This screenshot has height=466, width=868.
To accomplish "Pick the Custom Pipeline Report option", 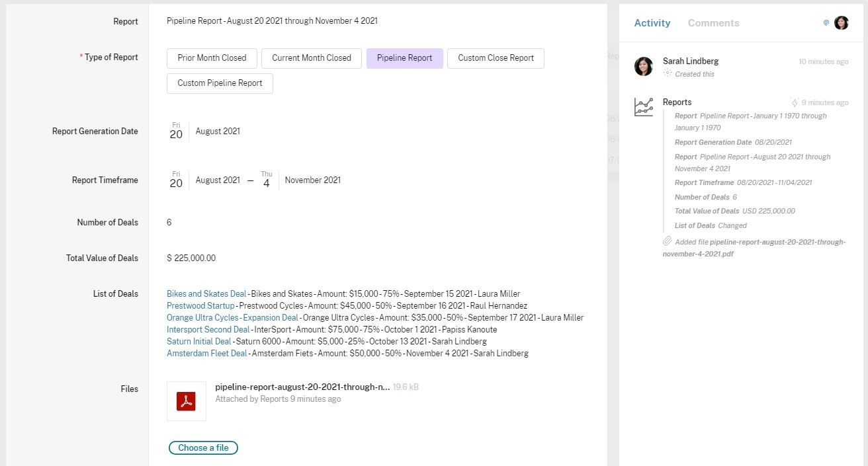I will pyautogui.click(x=220, y=83).
